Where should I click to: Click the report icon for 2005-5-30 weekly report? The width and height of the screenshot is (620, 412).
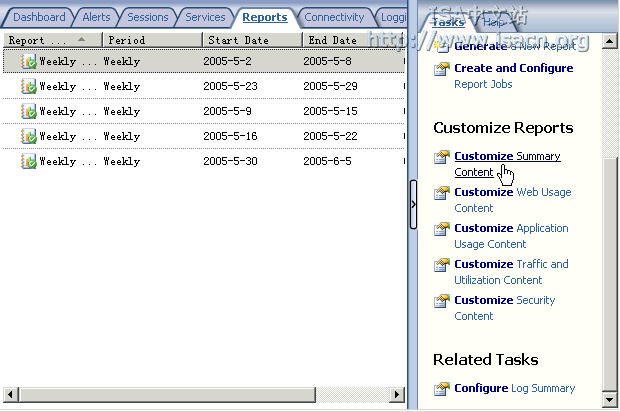coord(29,161)
